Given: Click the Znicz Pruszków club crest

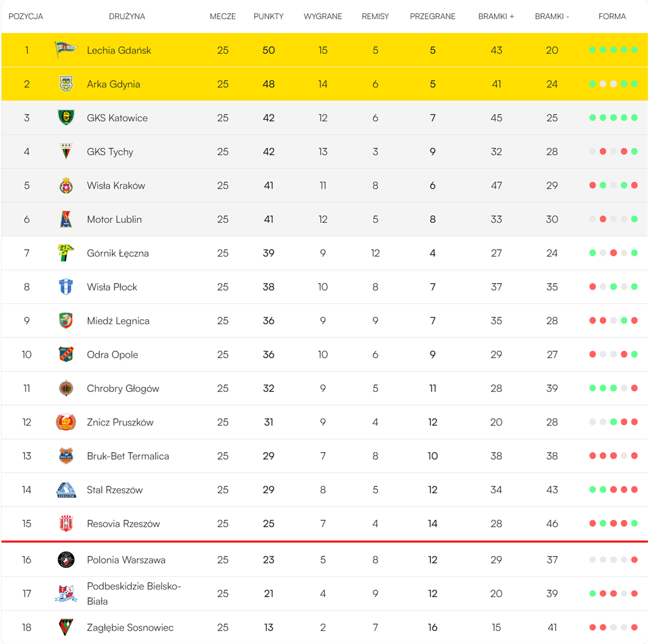Looking at the screenshot, I should (x=66, y=422).
